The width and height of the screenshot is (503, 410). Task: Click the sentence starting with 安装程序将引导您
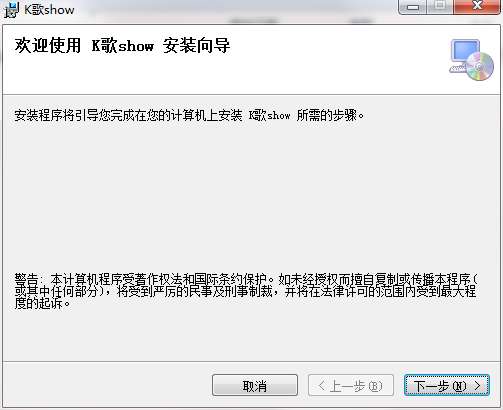[189, 115]
